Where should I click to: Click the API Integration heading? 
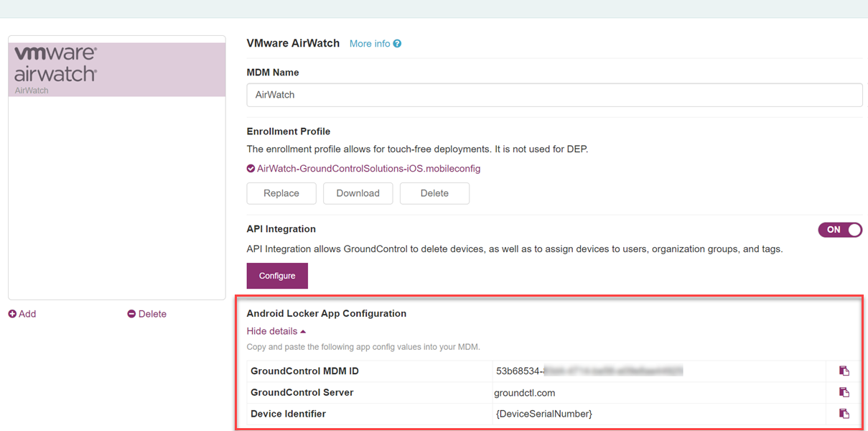281,229
